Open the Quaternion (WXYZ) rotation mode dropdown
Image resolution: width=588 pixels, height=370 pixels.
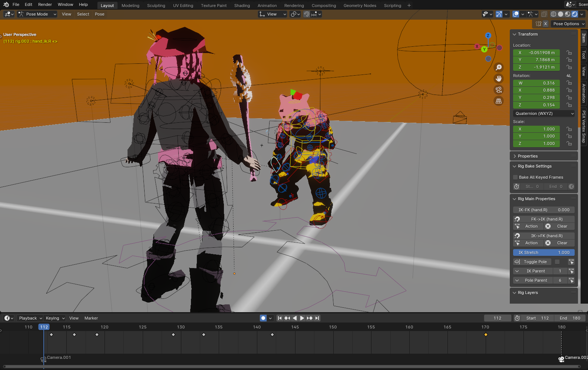(544, 113)
